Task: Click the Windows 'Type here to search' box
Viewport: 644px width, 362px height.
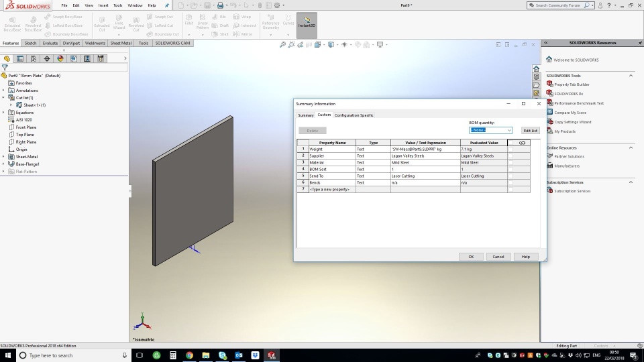Action: coord(72,355)
